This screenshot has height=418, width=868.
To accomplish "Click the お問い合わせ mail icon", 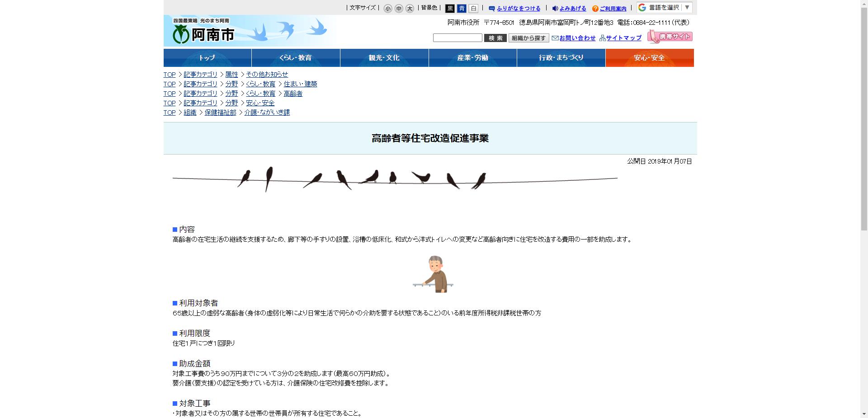I will 555,38.
